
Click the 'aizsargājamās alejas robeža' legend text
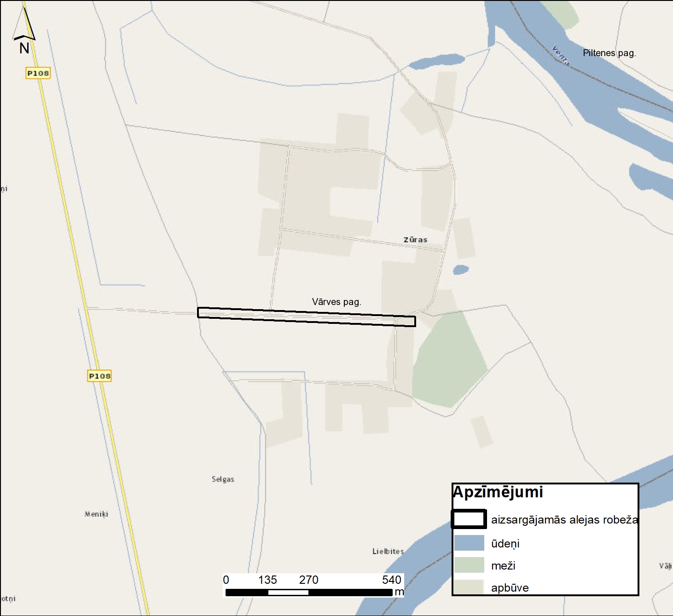pos(564,520)
